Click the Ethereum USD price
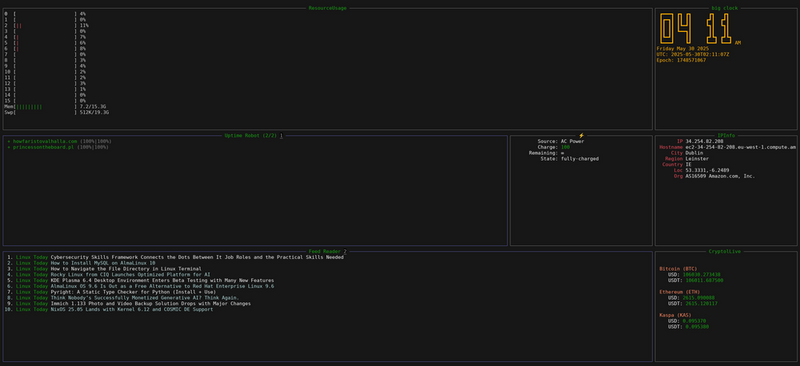 point(699,298)
